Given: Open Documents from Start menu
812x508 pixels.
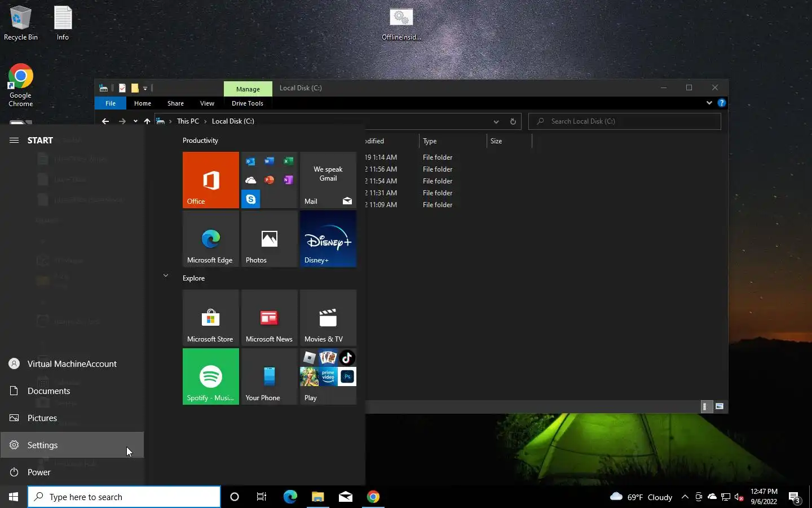Looking at the screenshot, I should click(72, 391).
